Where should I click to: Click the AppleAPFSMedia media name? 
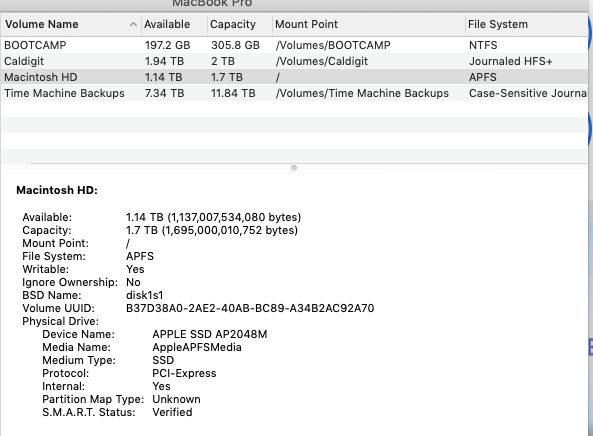click(197, 347)
